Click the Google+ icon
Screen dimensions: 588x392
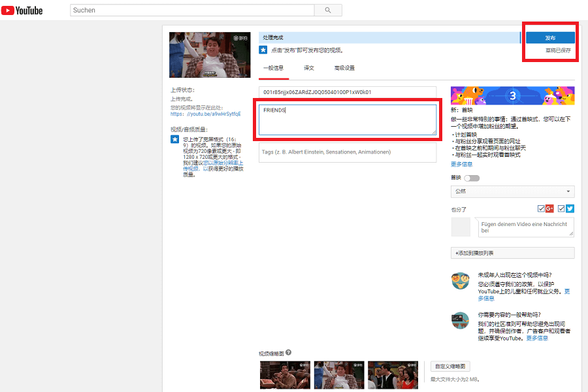click(x=549, y=208)
